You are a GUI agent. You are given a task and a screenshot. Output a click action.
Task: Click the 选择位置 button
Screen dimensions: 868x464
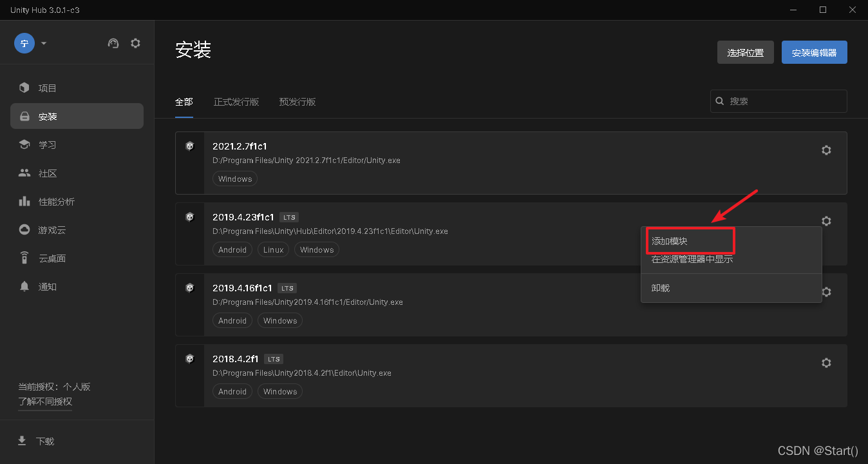point(745,52)
